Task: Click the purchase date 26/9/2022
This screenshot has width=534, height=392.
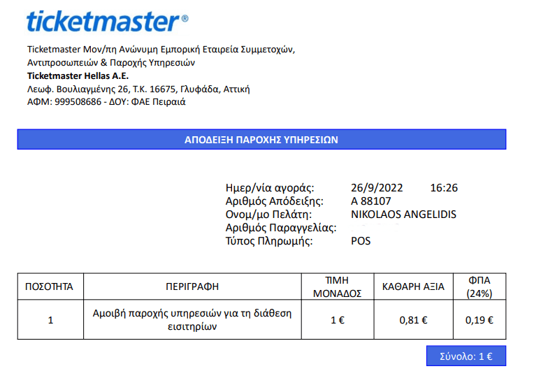Action: pos(377,187)
